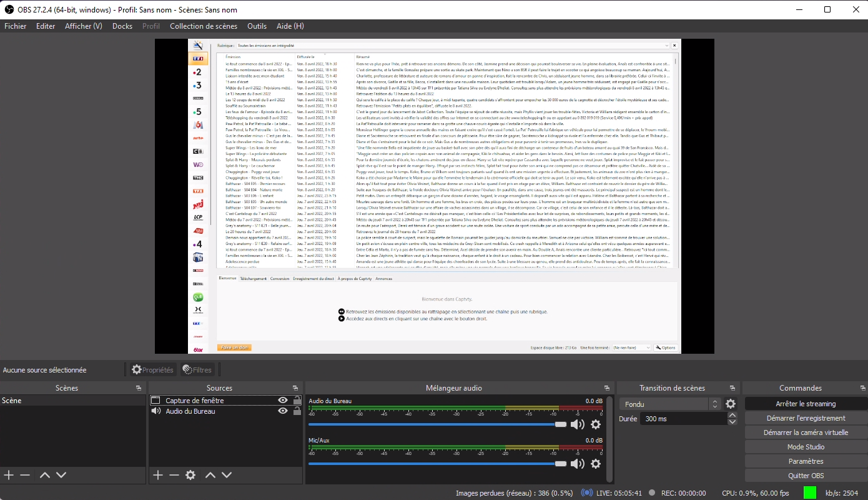Open the Afficher (V) menu

84,26
